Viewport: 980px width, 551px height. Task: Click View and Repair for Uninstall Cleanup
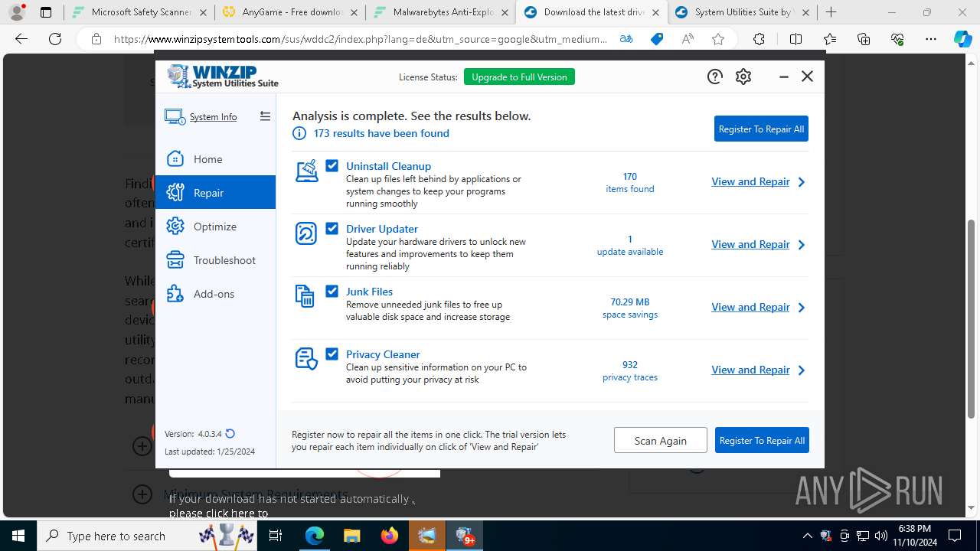click(x=750, y=181)
